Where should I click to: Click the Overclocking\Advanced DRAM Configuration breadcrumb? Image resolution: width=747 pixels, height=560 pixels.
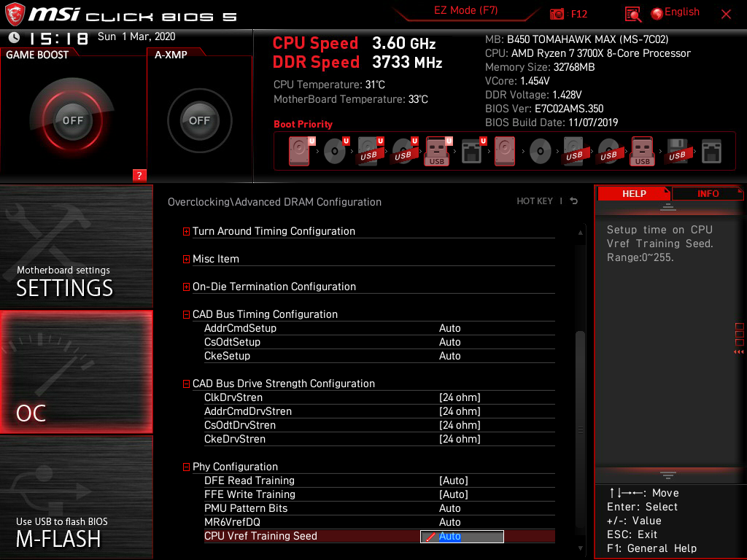pyautogui.click(x=274, y=202)
